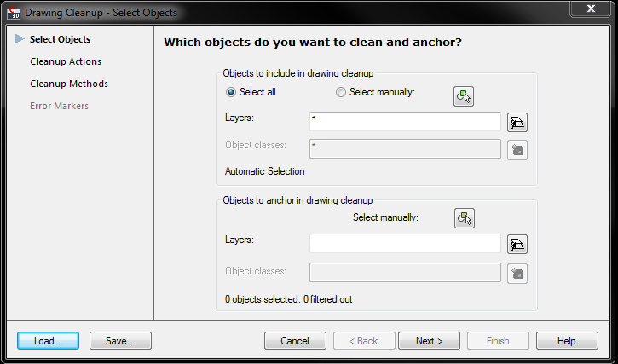Image resolution: width=618 pixels, height=364 pixels.
Task: Select the Error Markers page
Action: click(x=59, y=106)
